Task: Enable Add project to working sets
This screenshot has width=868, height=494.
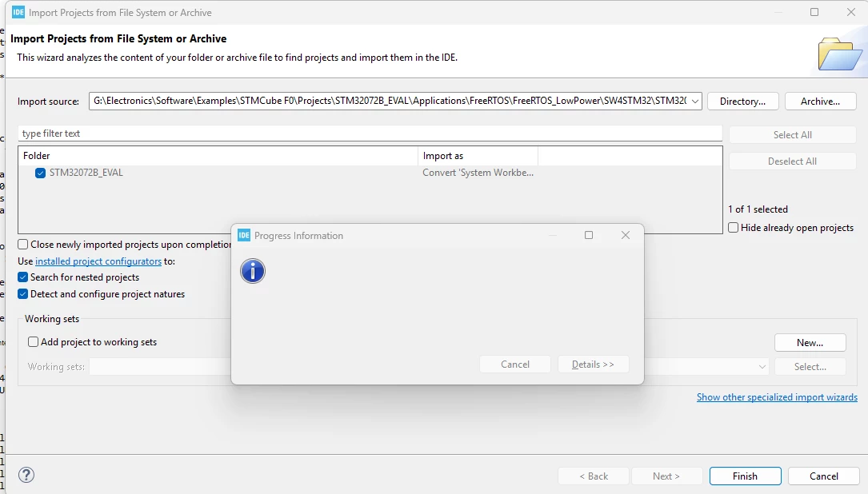Action: point(34,342)
